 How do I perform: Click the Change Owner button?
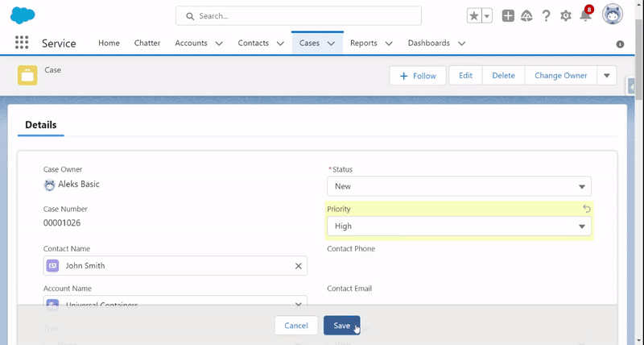point(560,76)
